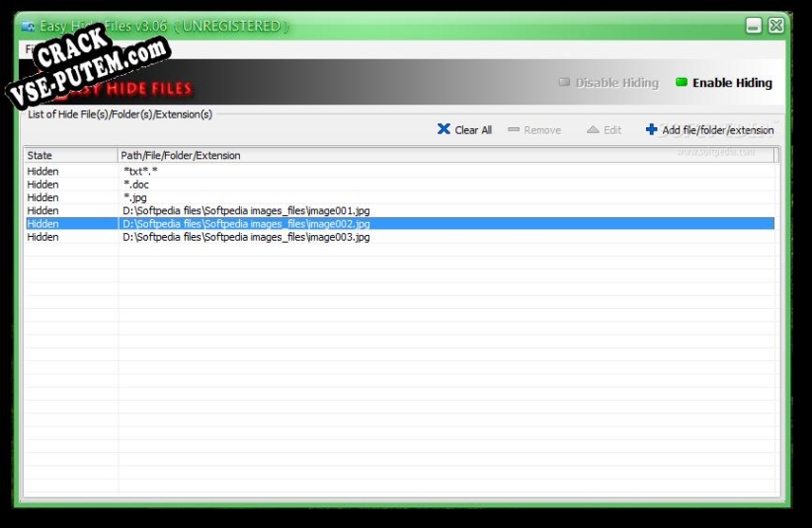Click Hidden state of image003.jpg row
Viewport: 812px width, 528px height.
click(x=43, y=237)
